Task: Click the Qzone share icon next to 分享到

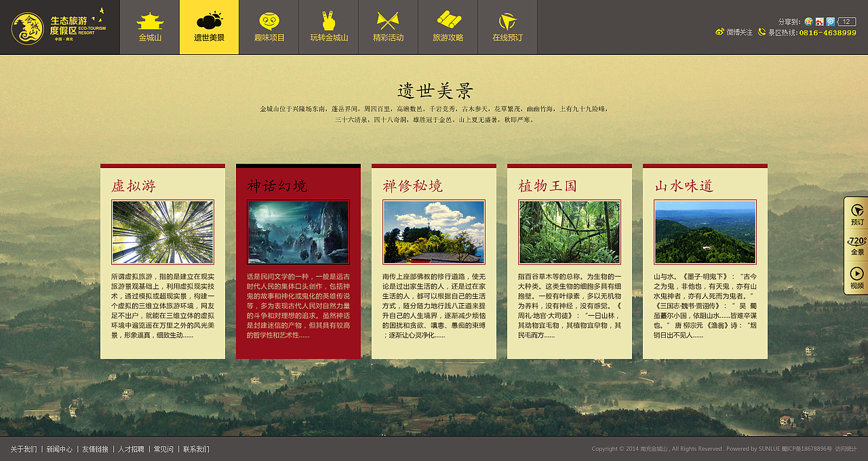Action: click(808, 22)
